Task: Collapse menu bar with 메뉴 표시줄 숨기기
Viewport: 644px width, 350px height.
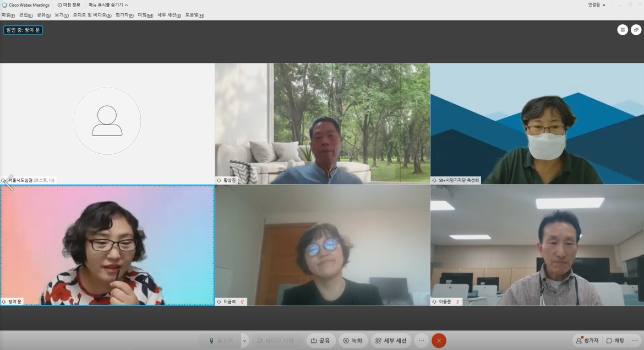Action: pos(108,5)
